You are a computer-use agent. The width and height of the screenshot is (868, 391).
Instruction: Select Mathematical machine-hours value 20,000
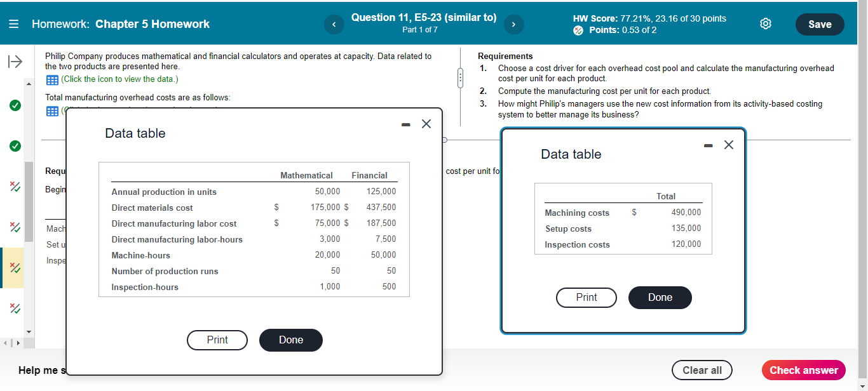click(x=327, y=255)
